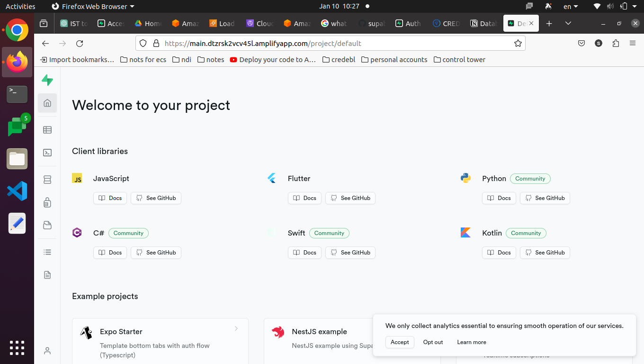Screen dimensions: 644x364
Task: Bookmark this page with the star icon
Action: point(518,43)
